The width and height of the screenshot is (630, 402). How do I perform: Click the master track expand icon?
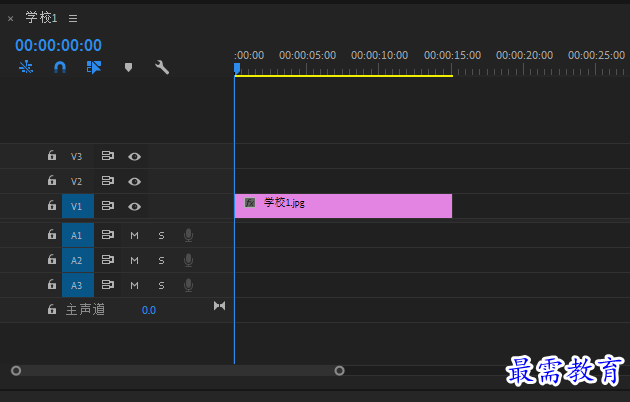click(x=219, y=306)
